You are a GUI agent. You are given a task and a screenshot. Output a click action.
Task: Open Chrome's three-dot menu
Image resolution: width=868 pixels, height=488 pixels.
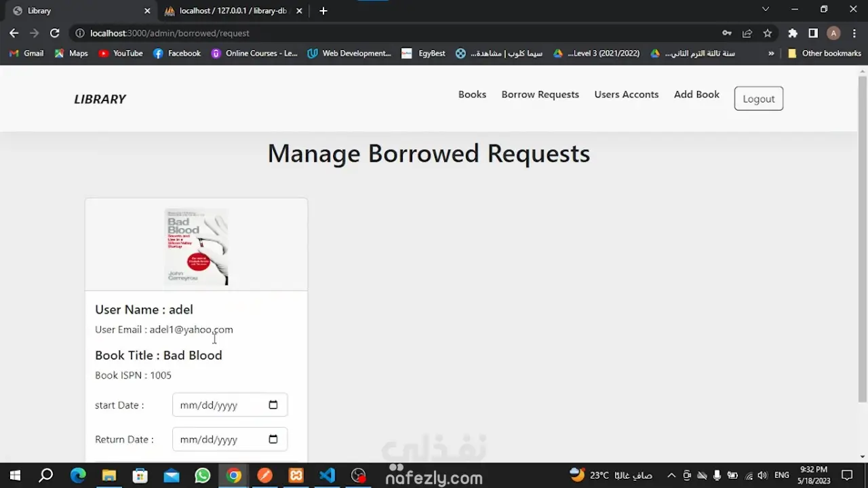click(x=854, y=33)
